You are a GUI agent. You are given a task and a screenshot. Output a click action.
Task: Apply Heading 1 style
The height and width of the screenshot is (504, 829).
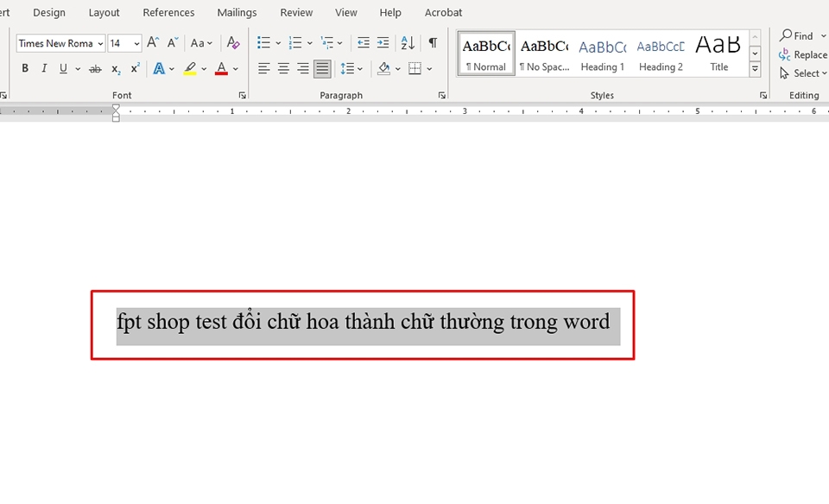pyautogui.click(x=602, y=54)
